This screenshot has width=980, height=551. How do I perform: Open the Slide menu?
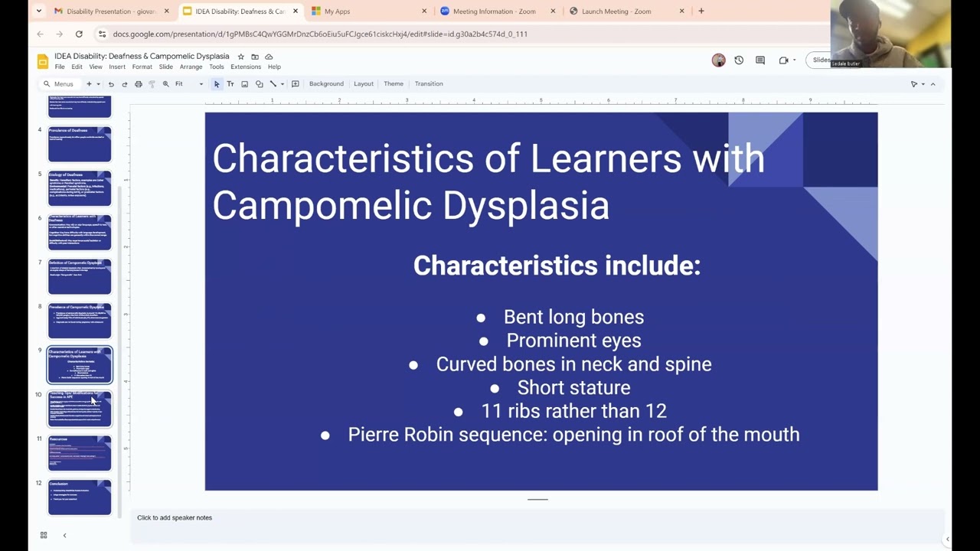pyautogui.click(x=165, y=67)
